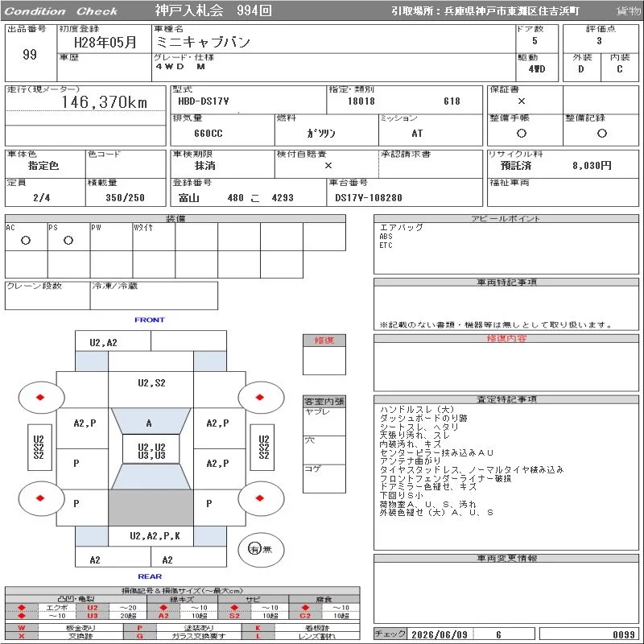Click the ヤブレ box under 客室内張
Screen dimensions: 644x644
324,422
